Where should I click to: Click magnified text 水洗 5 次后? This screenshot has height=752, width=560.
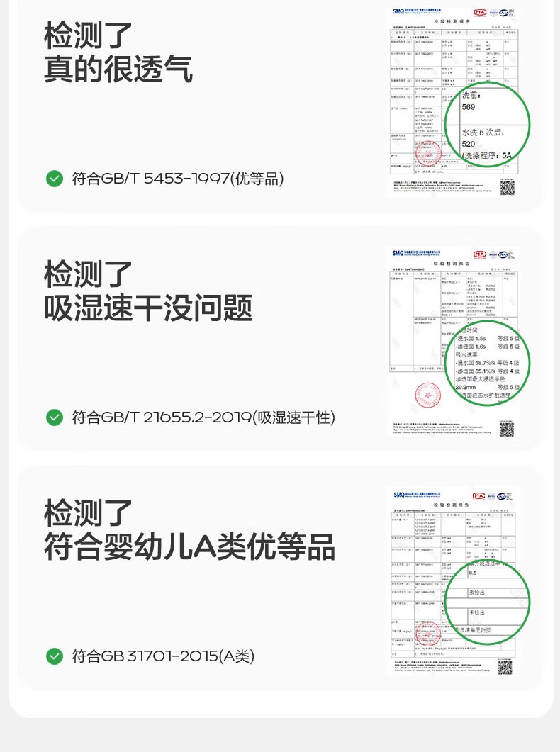click(x=483, y=133)
